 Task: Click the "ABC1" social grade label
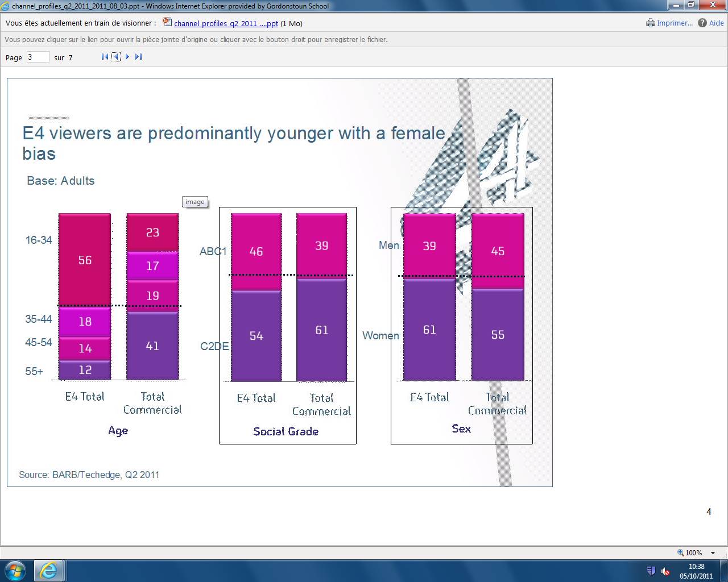[213, 251]
